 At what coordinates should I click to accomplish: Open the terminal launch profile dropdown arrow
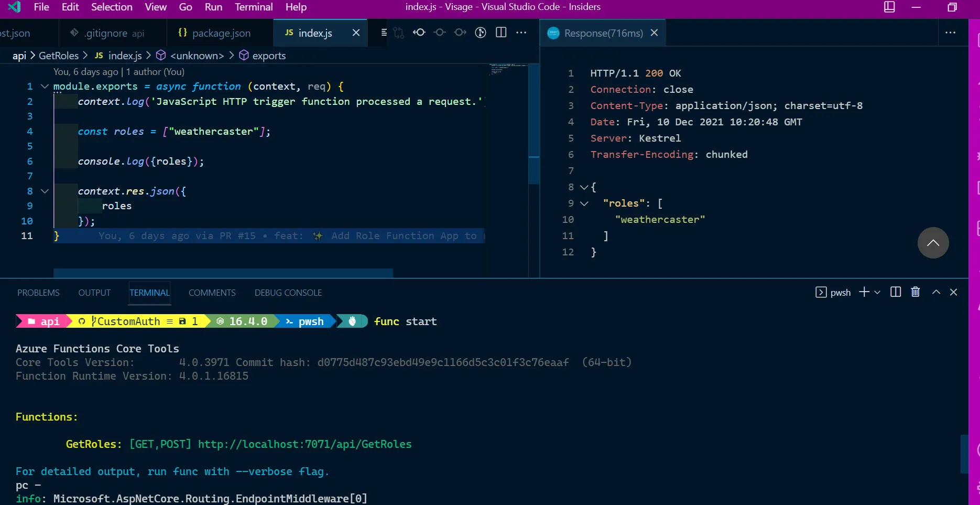[x=877, y=293]
